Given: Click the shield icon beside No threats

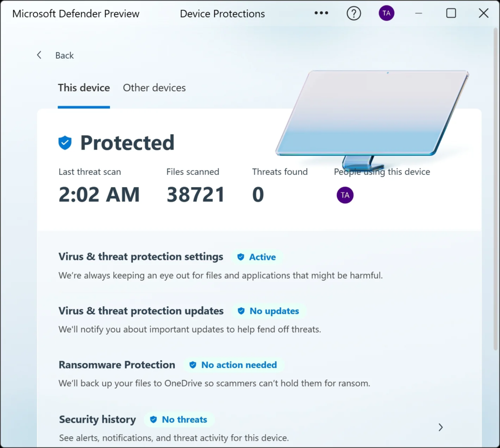Looking at the screenshot, I should [153, 419].
